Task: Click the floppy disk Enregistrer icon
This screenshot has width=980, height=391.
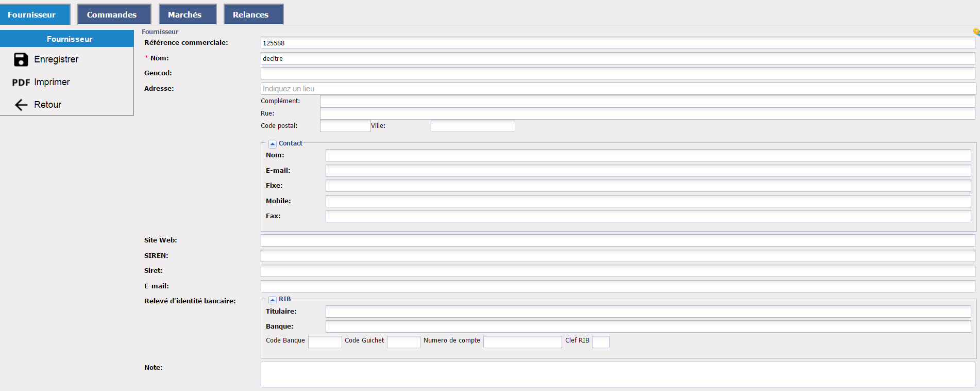Action: (21, 59)
